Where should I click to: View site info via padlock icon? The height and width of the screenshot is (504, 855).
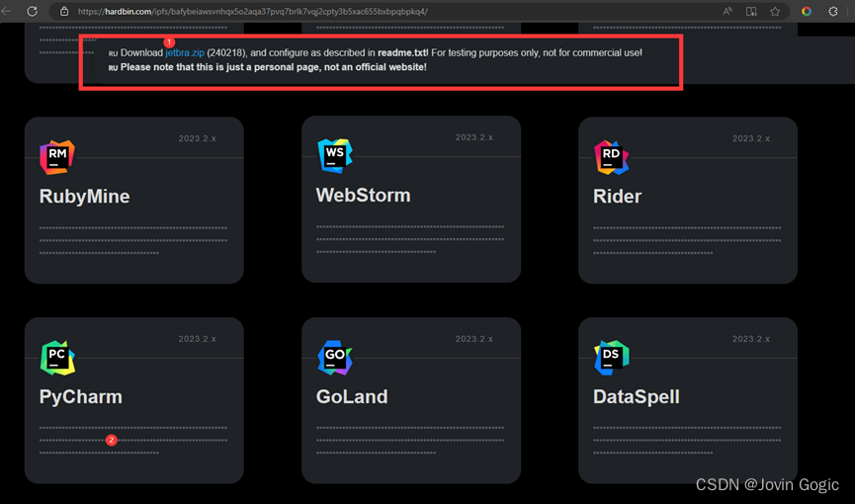click(64, 11)
